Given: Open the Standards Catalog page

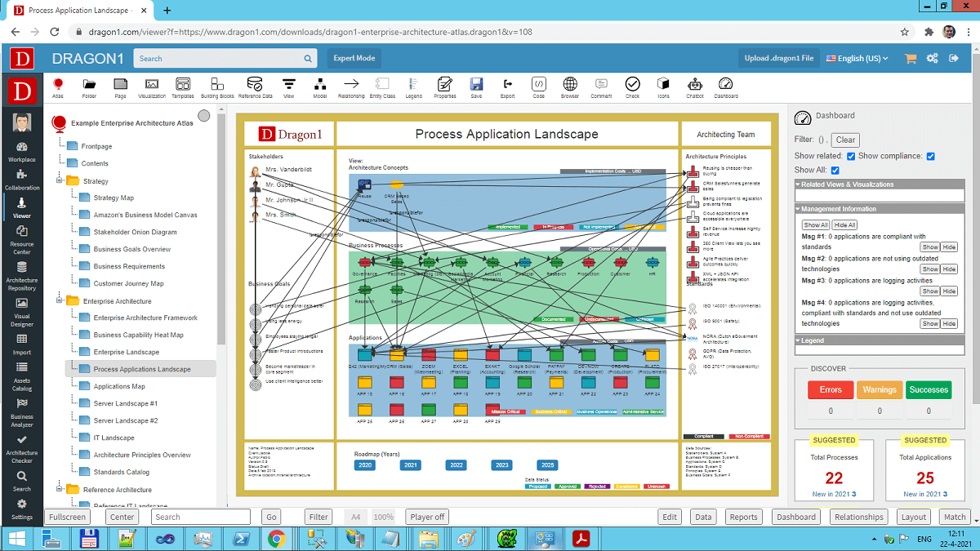Looking at the screenshot, I should click(122, 472).
